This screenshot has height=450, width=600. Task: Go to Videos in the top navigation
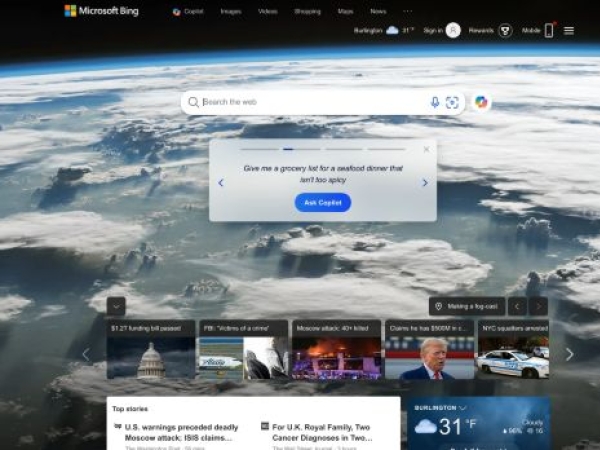pyautogui.click(x=267, y=11)
